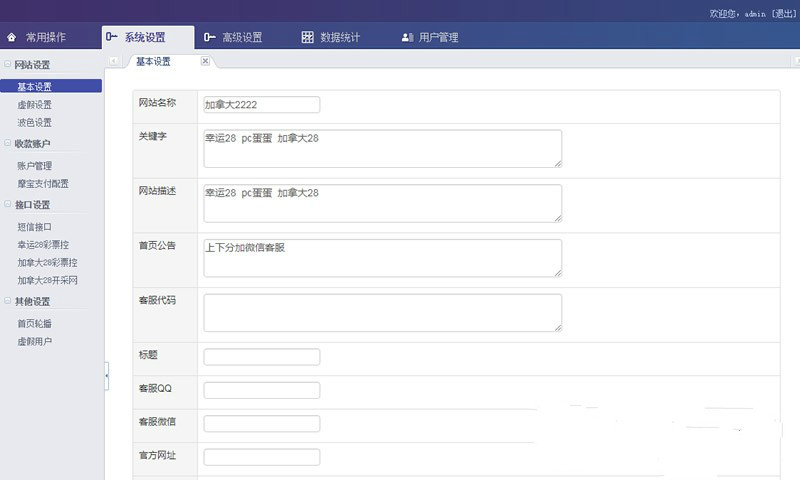Image resolution: width=800 pixels, height=480 pixels.
Task: Click the 网站名称 input field
Action: point(262,105)
